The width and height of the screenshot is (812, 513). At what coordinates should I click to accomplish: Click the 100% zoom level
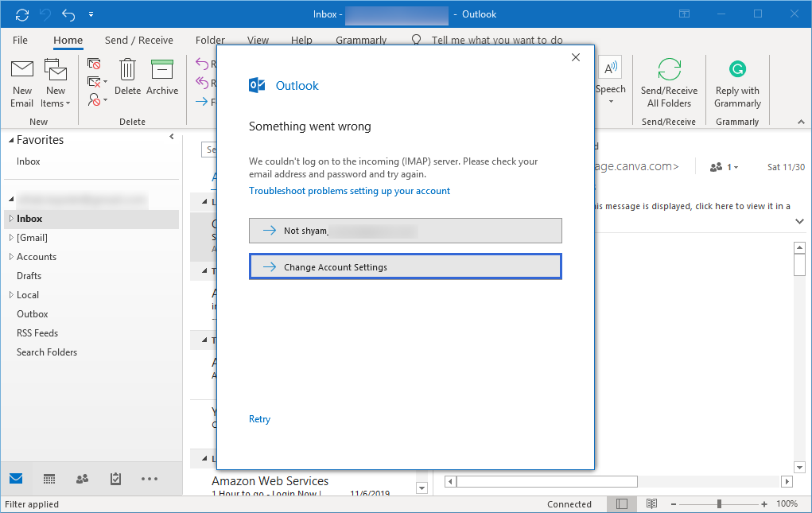pos(787,504)
